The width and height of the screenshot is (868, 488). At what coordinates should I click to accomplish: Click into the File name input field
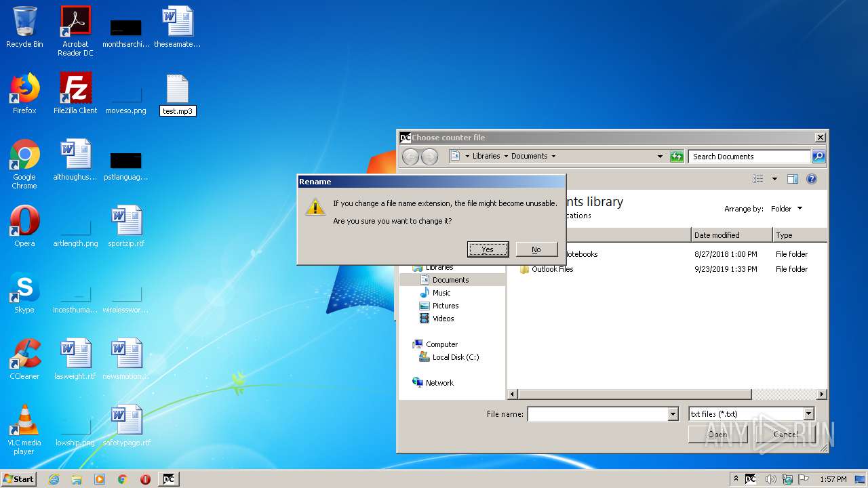coord(597,414)
